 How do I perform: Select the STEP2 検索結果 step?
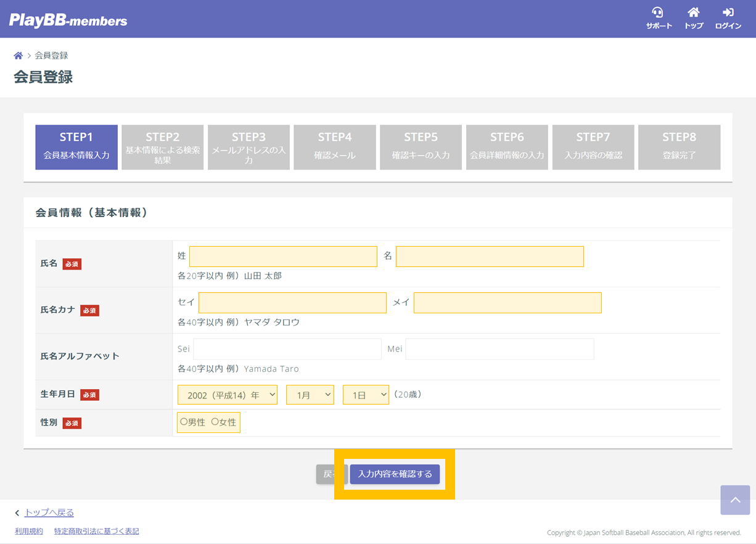(x=162, y=147)
